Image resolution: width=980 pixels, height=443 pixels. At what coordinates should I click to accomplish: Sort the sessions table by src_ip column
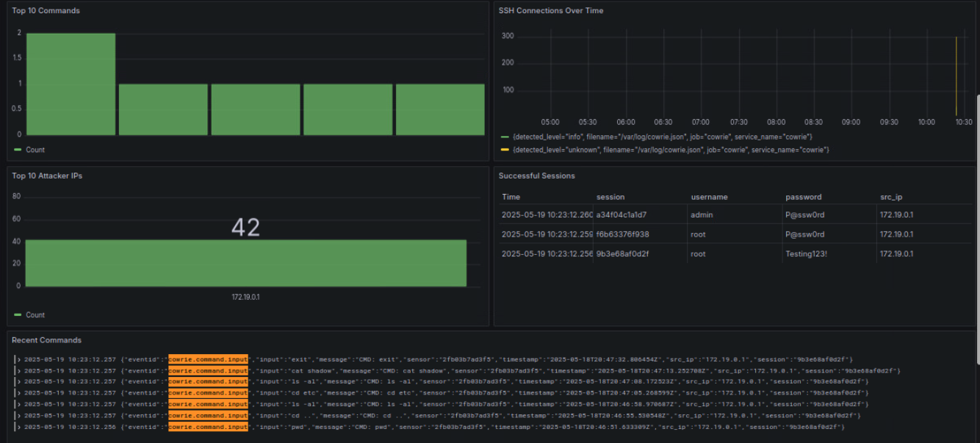coord(893,197)
